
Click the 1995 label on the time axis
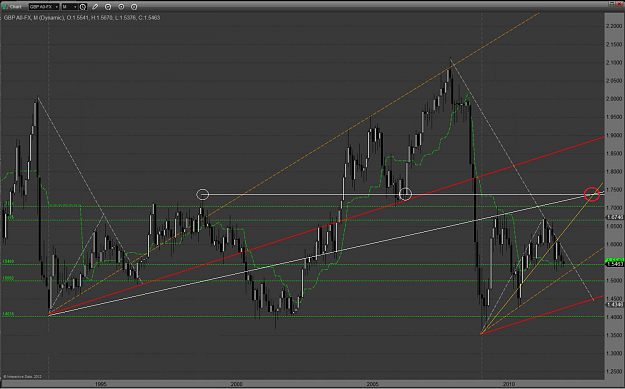click(100, 384)
